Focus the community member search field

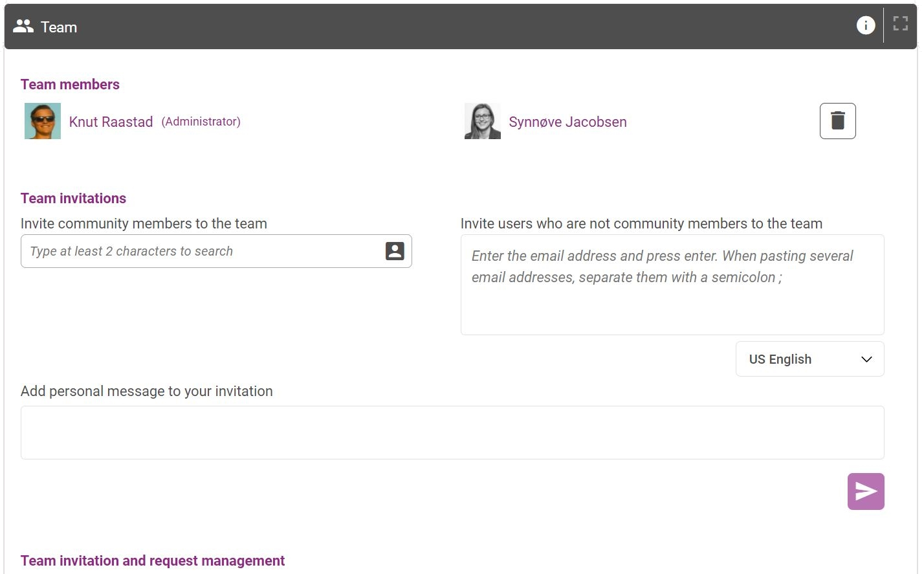click(x=201, y=251)
